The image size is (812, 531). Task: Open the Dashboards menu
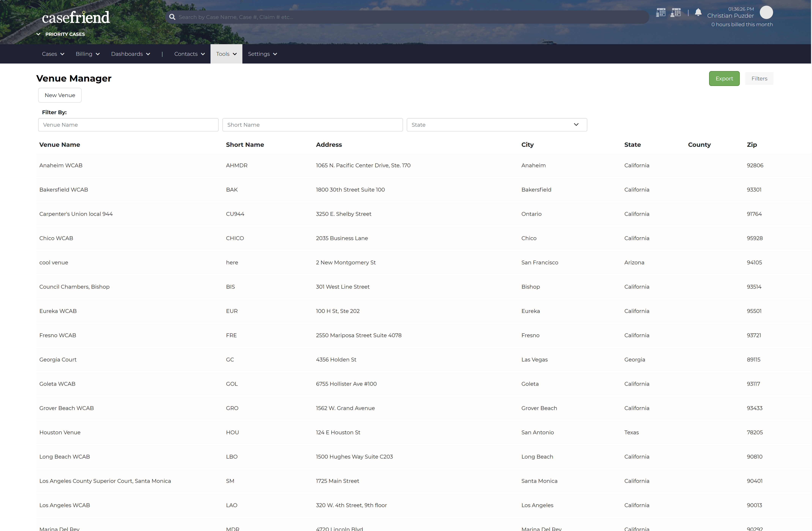(x=131, y=54)
